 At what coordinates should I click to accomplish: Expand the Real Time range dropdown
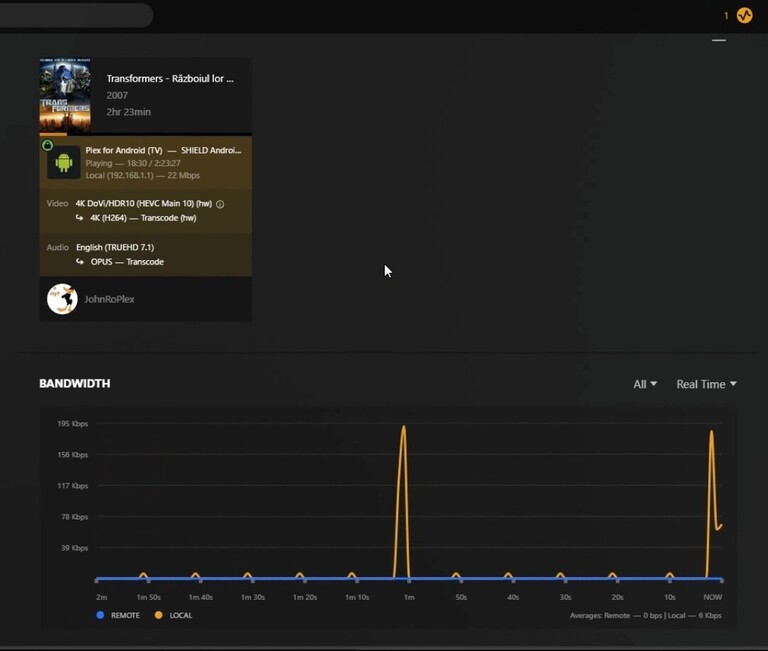(x=706, y=385)
